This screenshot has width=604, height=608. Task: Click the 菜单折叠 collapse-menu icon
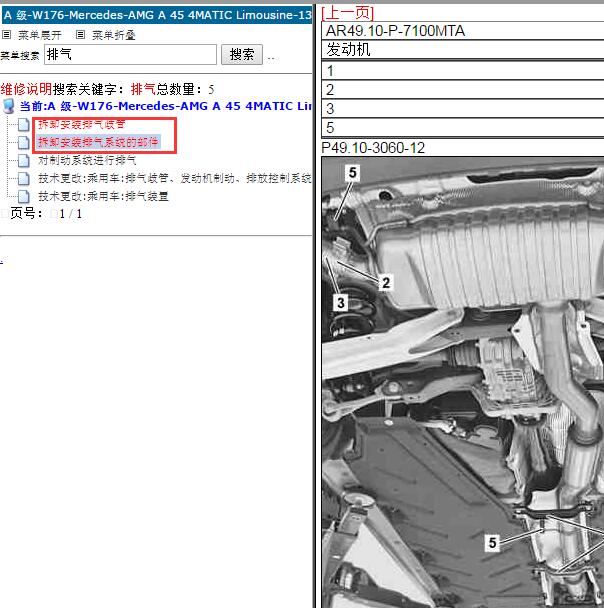pos(80,35)
